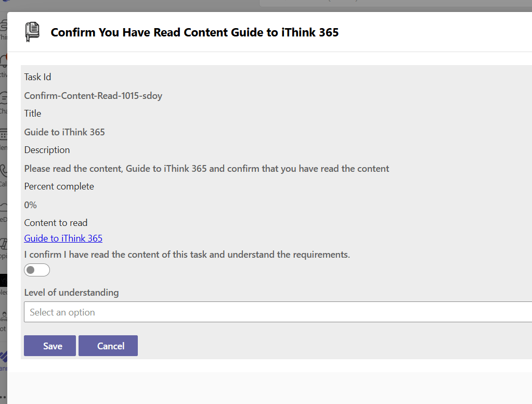Open OneDrive cloud icon in Teams sidebar
Viewport: 532px width, 404px height.
coord(4,207)
